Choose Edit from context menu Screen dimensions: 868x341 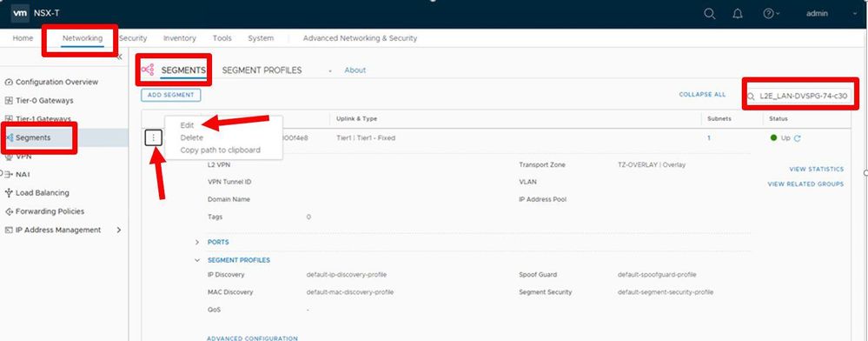[187, 125]
